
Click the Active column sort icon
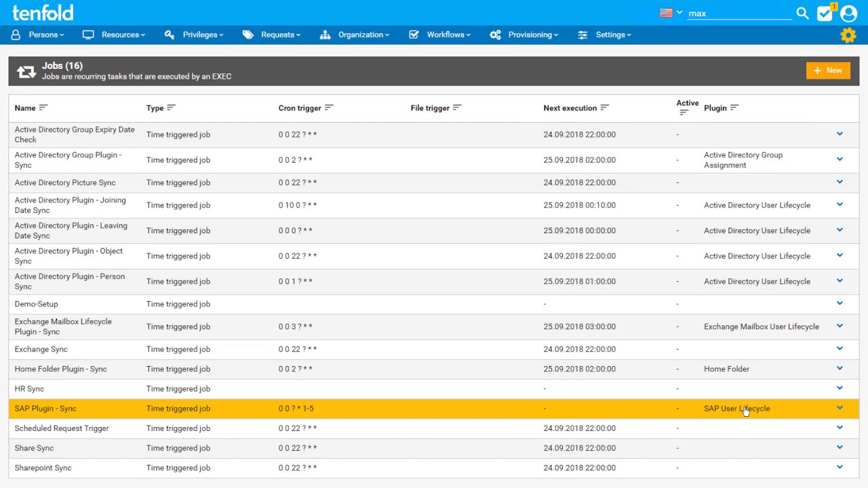(x=684, y=113)
